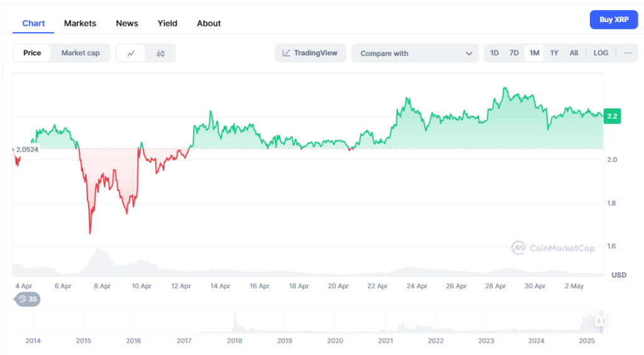Image resolution: width=644 pixels, height=355 pixels.
Task: Click the Buy XRP button
Action: pyautogui.click(x=614, y=20)
